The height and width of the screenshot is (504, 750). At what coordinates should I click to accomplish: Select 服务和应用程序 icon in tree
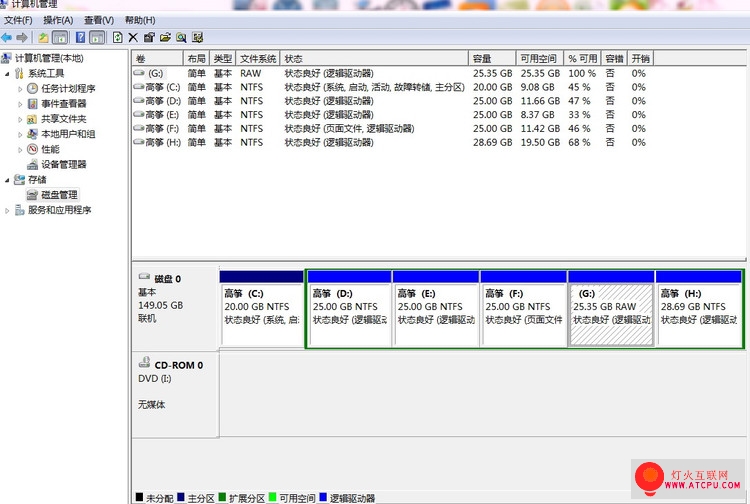[x=20, y=210]
